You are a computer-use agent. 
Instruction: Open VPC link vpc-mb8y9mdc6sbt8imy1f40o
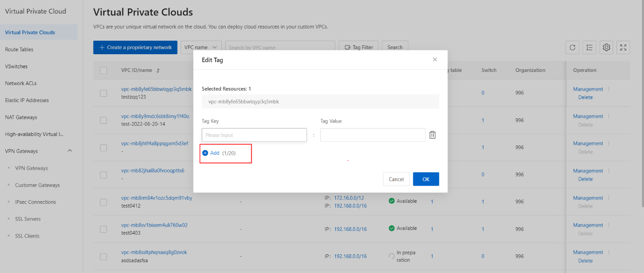(155, 116)
